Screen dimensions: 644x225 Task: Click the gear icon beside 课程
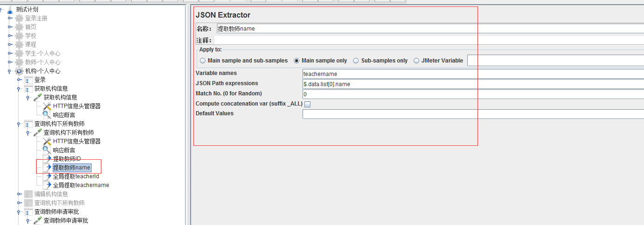(x=19, y=44)
